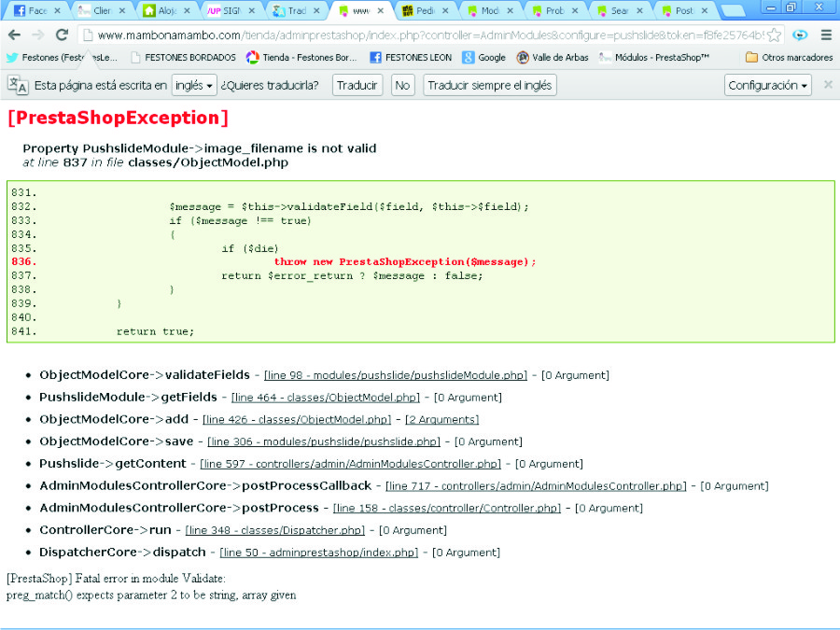Open line 464 classes/ObjectModel.php link
The height and width of the screenshot is (630, 840).
326,398
